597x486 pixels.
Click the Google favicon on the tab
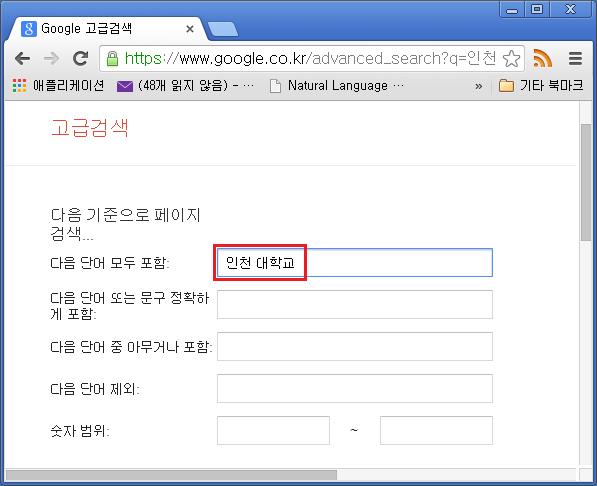coord(29,29)
